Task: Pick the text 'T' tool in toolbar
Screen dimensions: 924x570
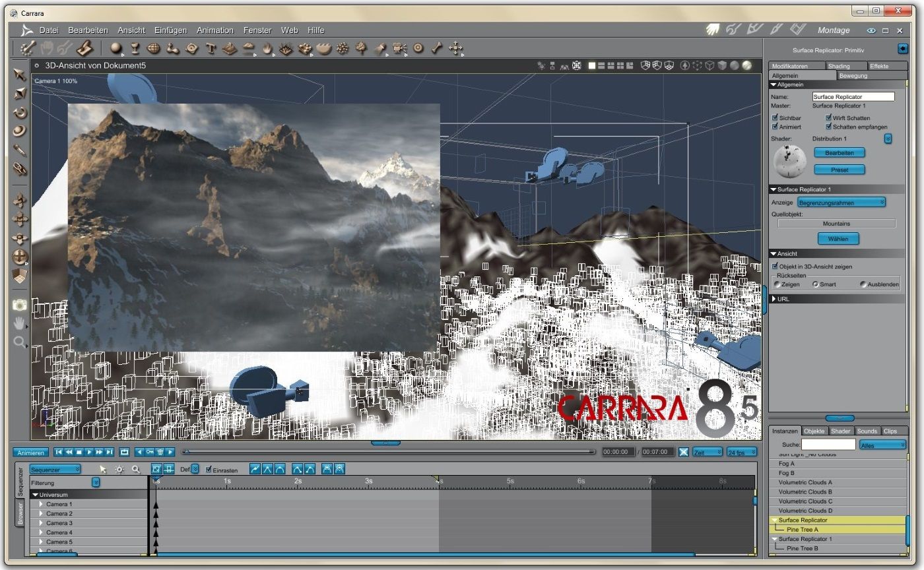Action: point(211,48)
